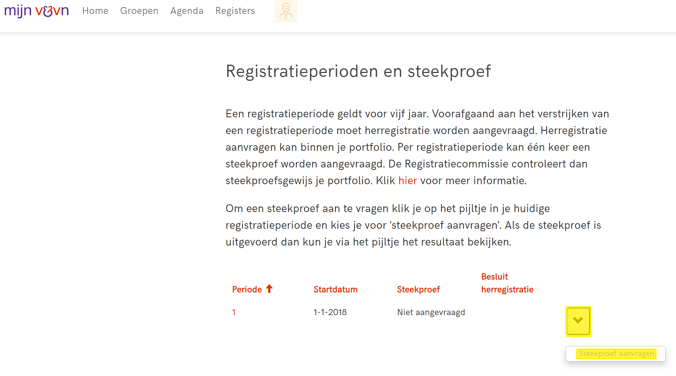Click the ascending sort arrow beside Periode

[x=269, y=289]
